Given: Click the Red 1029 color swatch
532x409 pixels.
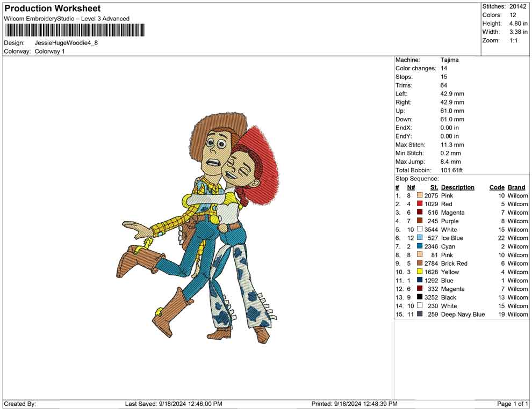Looking at the screenshot, I should click(420, 203).
